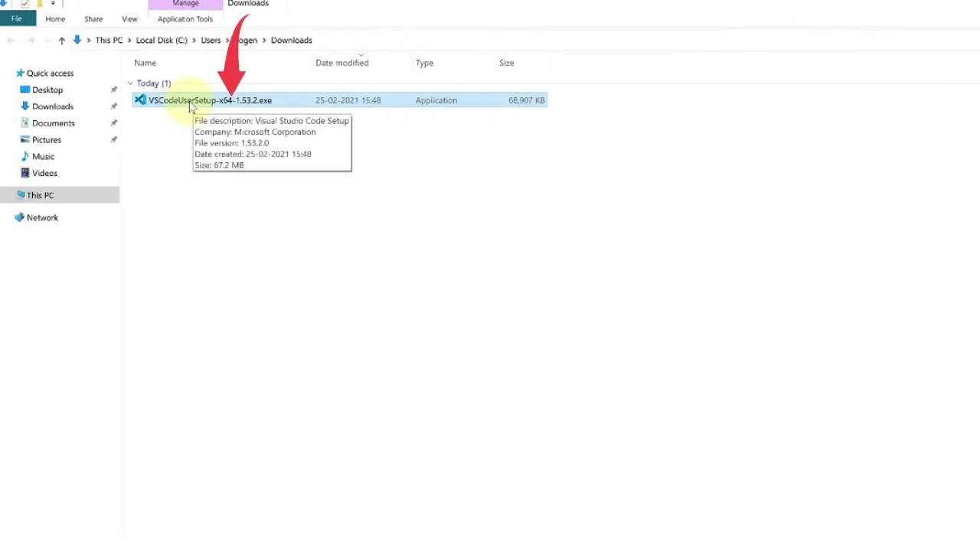Click the back navigation arrow
The height and width of the screenshot is (551, 980).
11,41
